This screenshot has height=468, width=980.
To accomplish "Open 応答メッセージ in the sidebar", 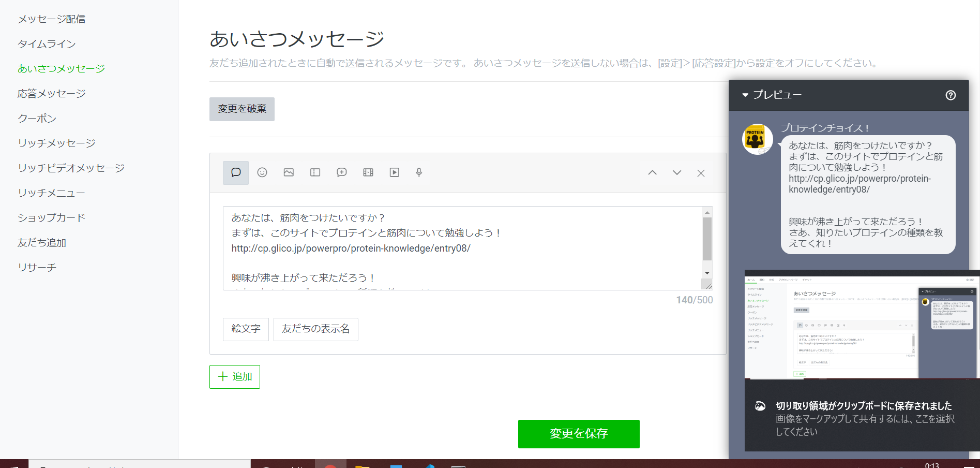I will (52, 94).
